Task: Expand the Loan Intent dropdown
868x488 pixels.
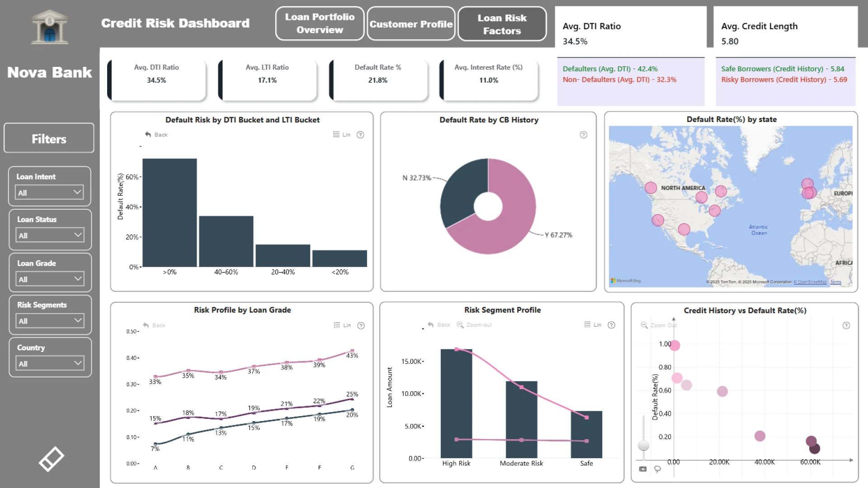Action: [50, 192]
